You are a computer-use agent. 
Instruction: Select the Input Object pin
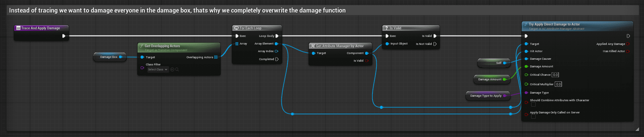click(387, 44)
